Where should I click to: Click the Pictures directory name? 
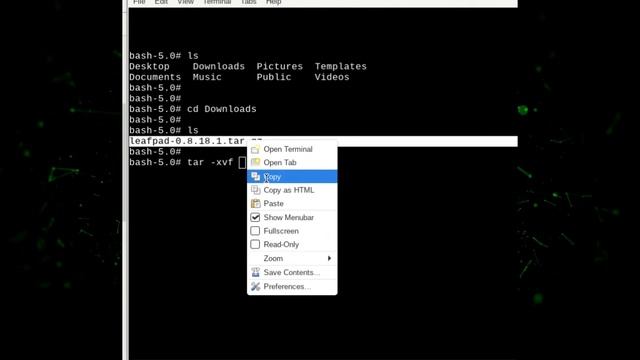[280, 67]
